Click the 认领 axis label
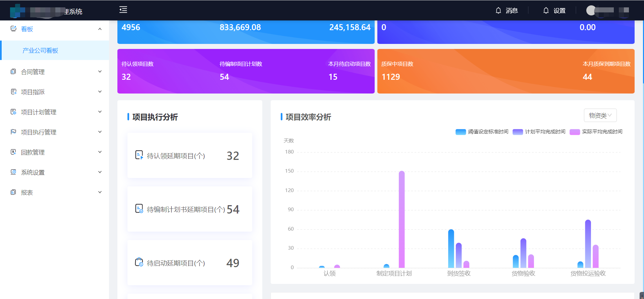 click(329, 273)
